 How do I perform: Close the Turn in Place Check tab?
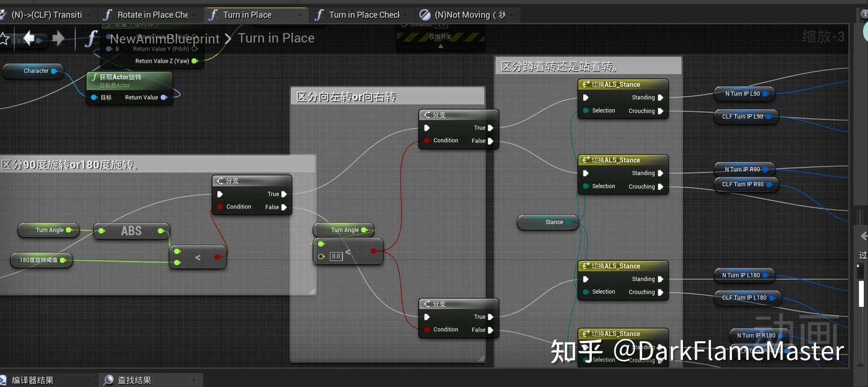(406, 14)
